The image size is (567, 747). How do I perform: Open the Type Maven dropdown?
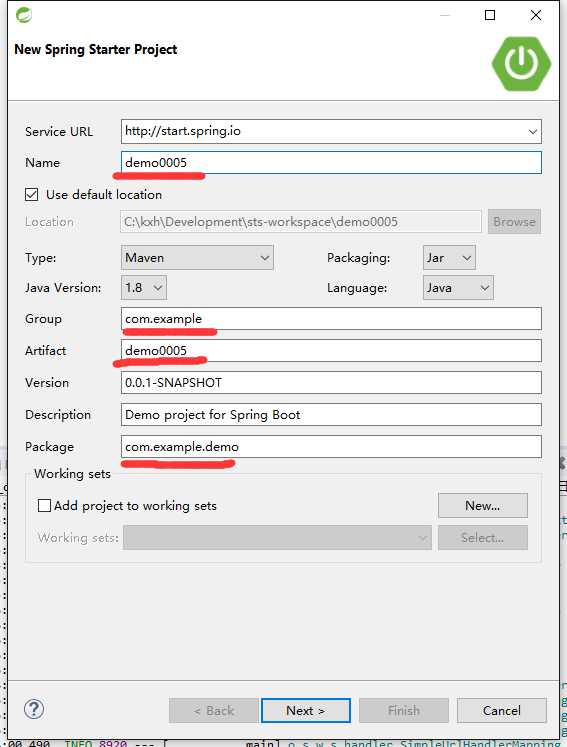[x=197, y=258]
